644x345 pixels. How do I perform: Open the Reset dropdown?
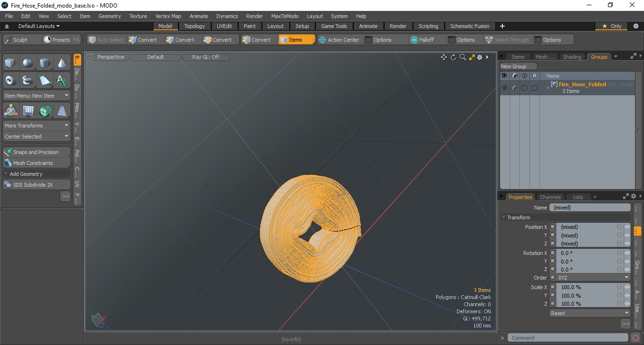pos(590,313)
